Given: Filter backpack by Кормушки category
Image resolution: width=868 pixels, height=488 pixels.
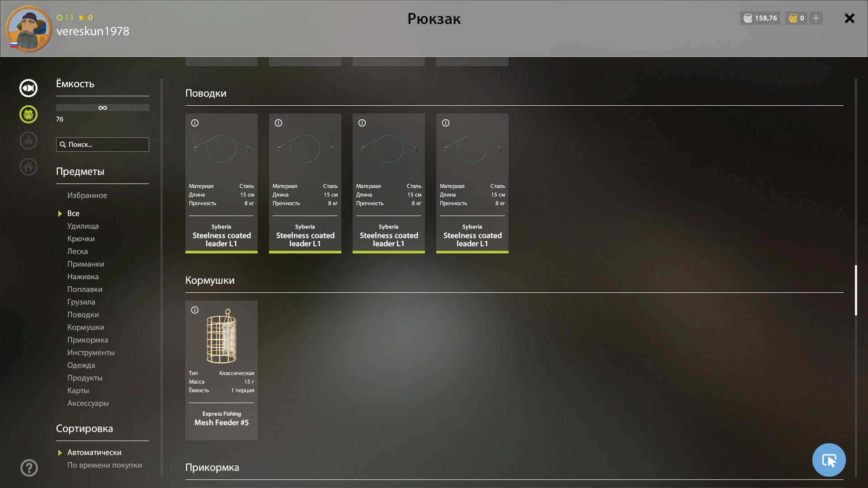Looking at the screenshot, I should [85, 327].
